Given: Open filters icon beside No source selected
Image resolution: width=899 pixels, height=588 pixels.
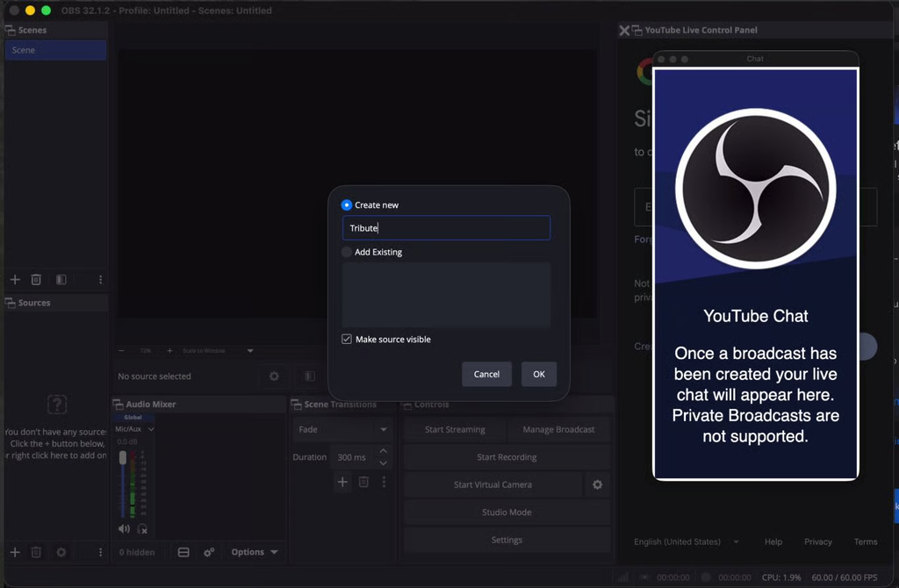Looking at the screenshot, I should pyautogui.click(x=310, y=376).
